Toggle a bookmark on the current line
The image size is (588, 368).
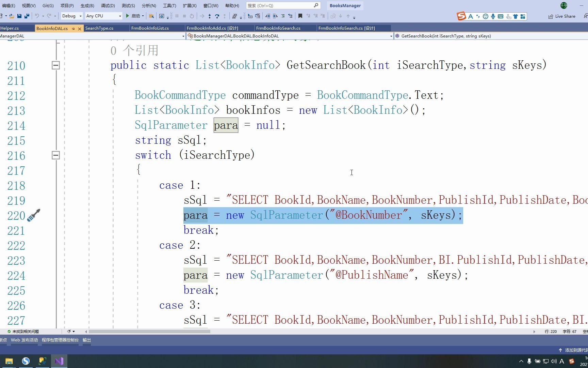300,16
